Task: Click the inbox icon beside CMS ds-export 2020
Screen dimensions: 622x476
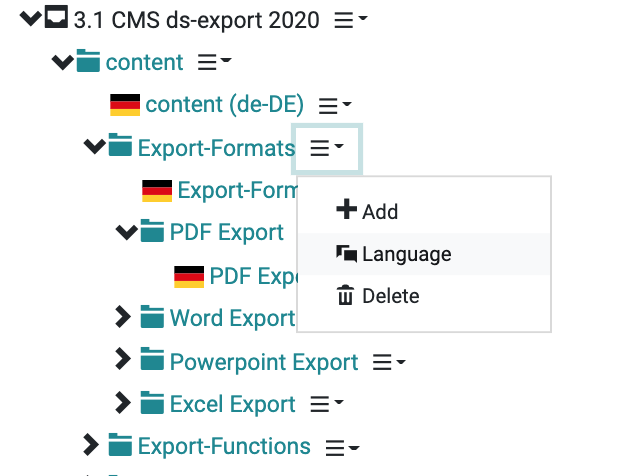Action: 56,17
